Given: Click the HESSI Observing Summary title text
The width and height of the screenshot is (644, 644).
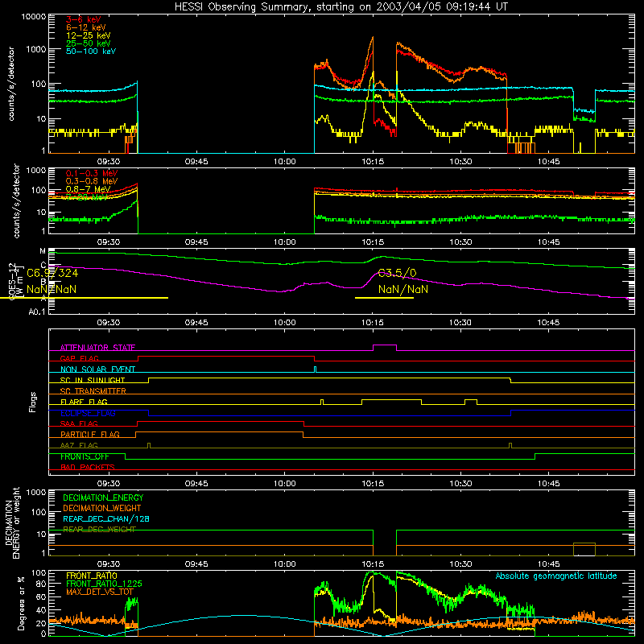Looking at the screenshot, I should [x=341, y=7].
